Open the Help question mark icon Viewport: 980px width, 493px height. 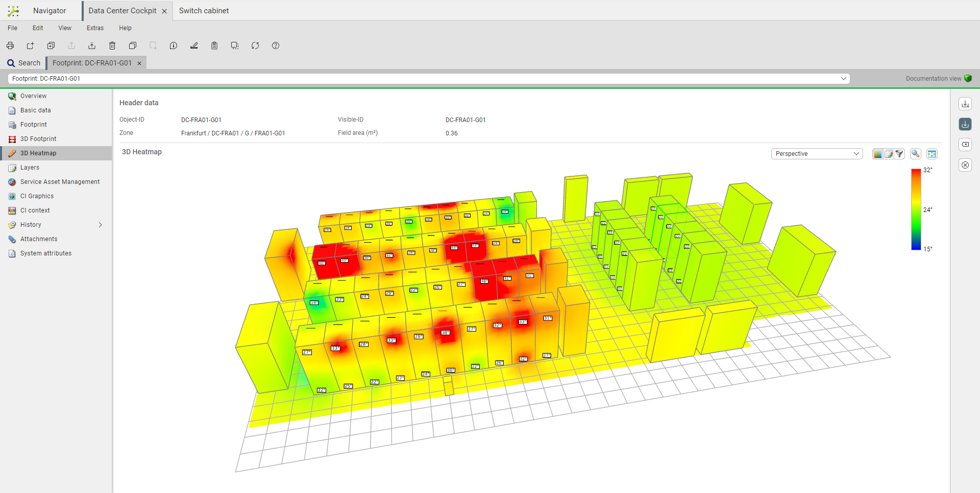coord(276,45)
